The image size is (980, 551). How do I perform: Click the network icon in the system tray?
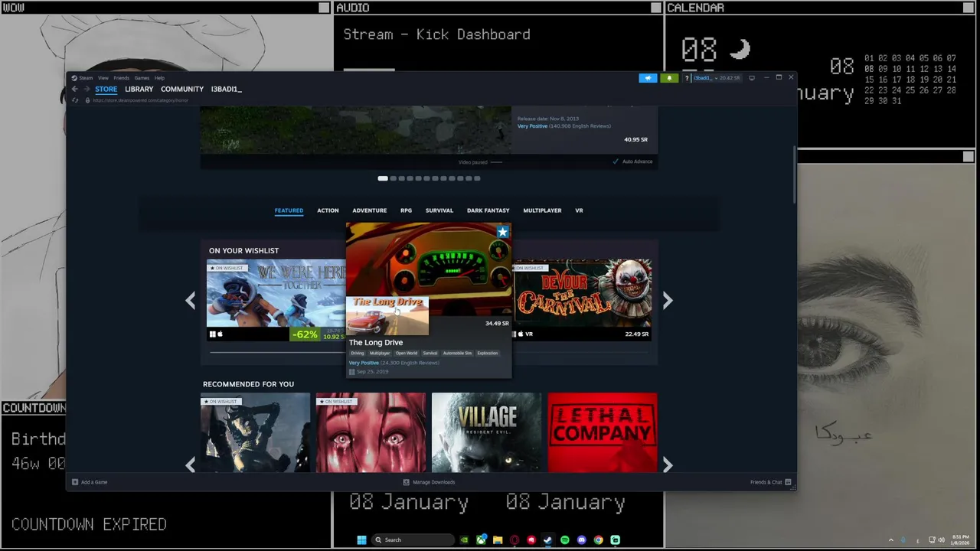tap(932, 540)
